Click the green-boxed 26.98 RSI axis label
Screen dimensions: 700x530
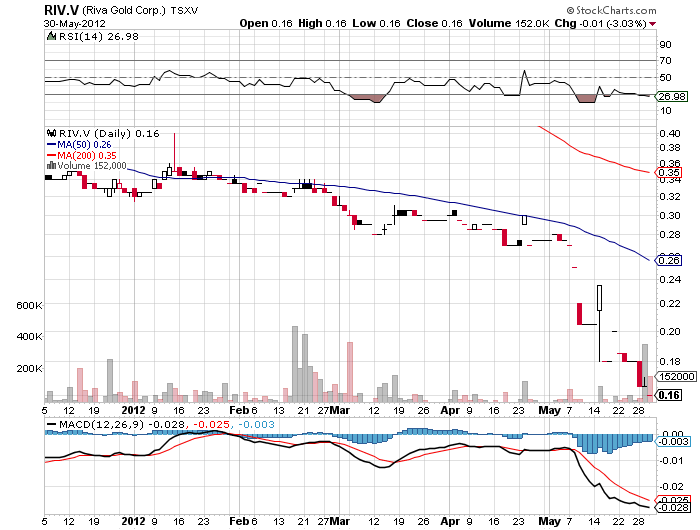(672, 96)
